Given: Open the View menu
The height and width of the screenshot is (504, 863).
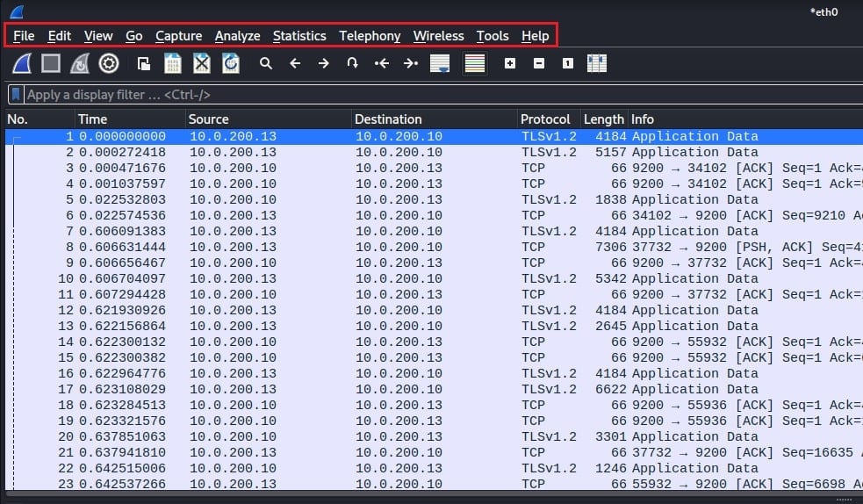Looking at the screenshot, I should click(x=98, y=36).
